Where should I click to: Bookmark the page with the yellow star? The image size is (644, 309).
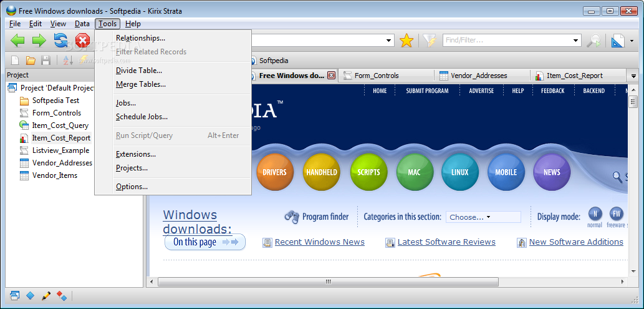pyautogui.click(x=406, y=41)
